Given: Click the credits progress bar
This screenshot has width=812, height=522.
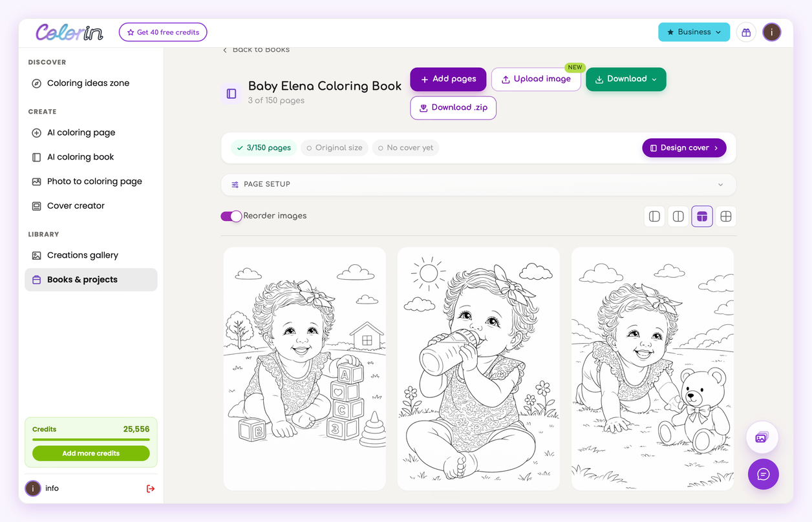Looking at the screenshot, I should (91, 440).
